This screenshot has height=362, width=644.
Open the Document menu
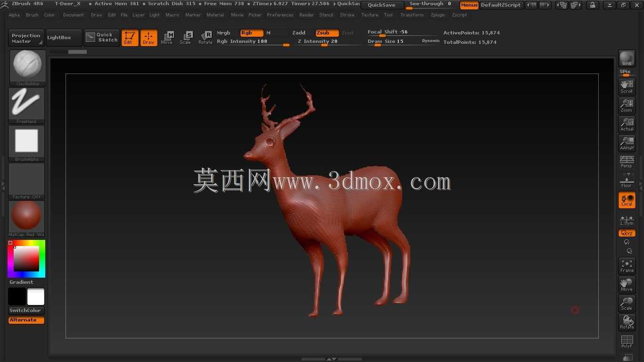click(x=73, y=15)
